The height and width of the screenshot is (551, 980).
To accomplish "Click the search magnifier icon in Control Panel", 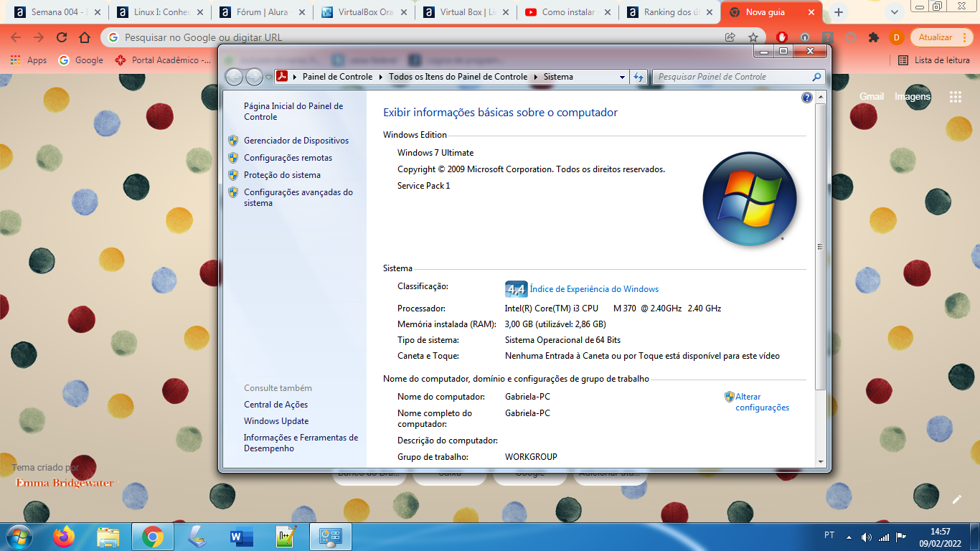I will (817, 77).
